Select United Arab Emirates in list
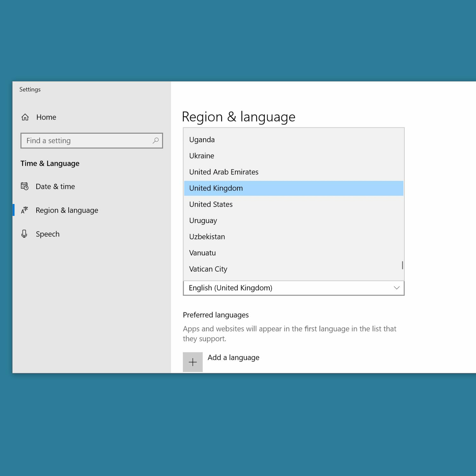The width and height of the screenshot is (476, 476). point(294,172)
